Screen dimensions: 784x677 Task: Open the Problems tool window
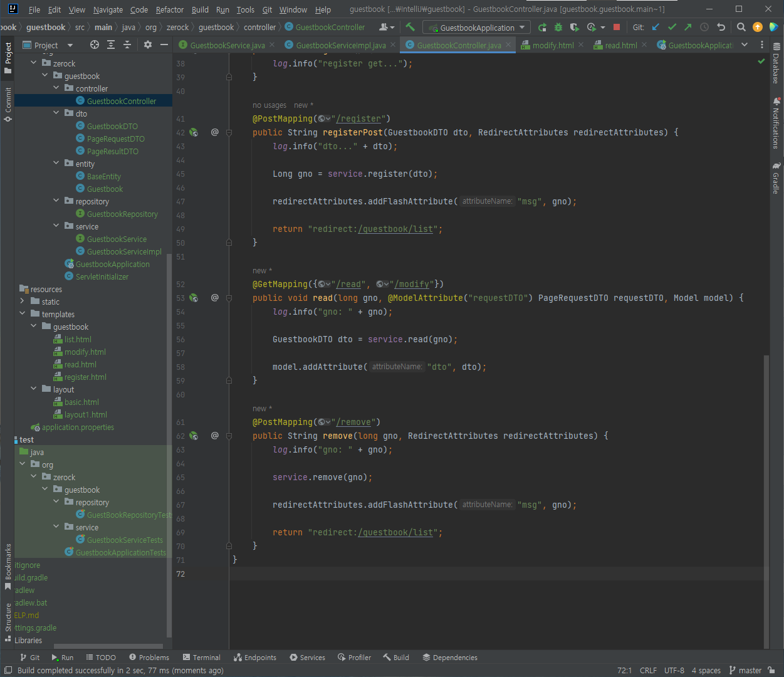click(149, 658)
